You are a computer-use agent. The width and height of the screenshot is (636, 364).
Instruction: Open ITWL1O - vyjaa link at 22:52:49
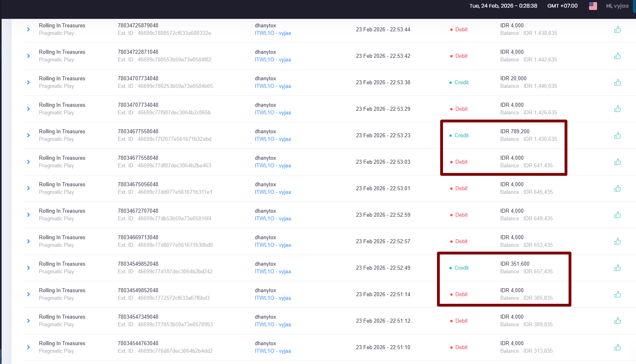(x=273, y=272)
